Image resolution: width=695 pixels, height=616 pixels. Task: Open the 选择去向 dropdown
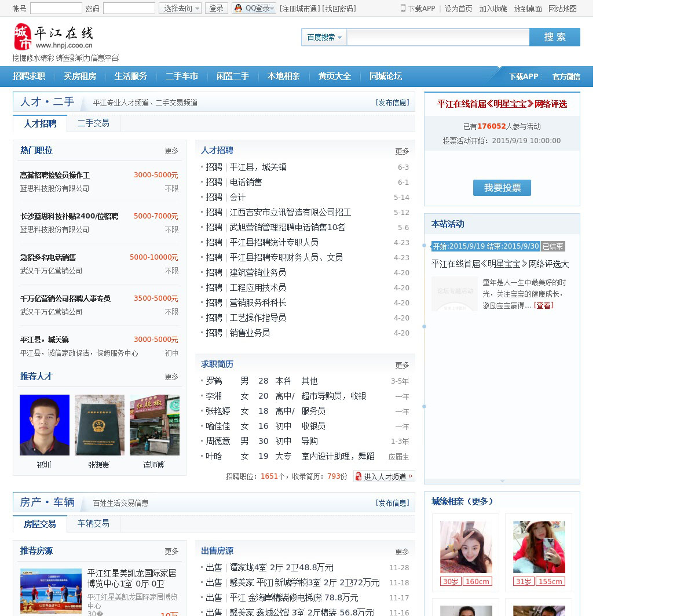click(x=180, y=8)
